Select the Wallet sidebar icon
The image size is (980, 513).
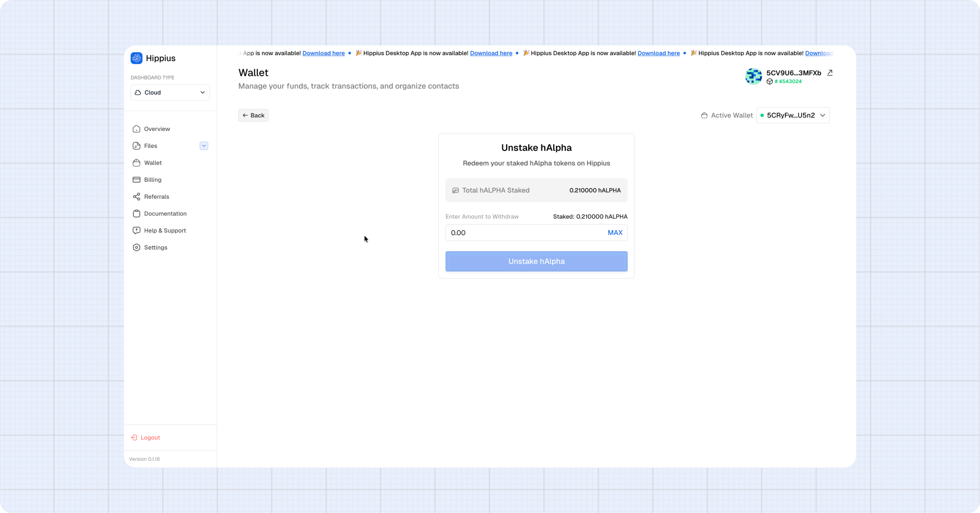click(136, 163)
